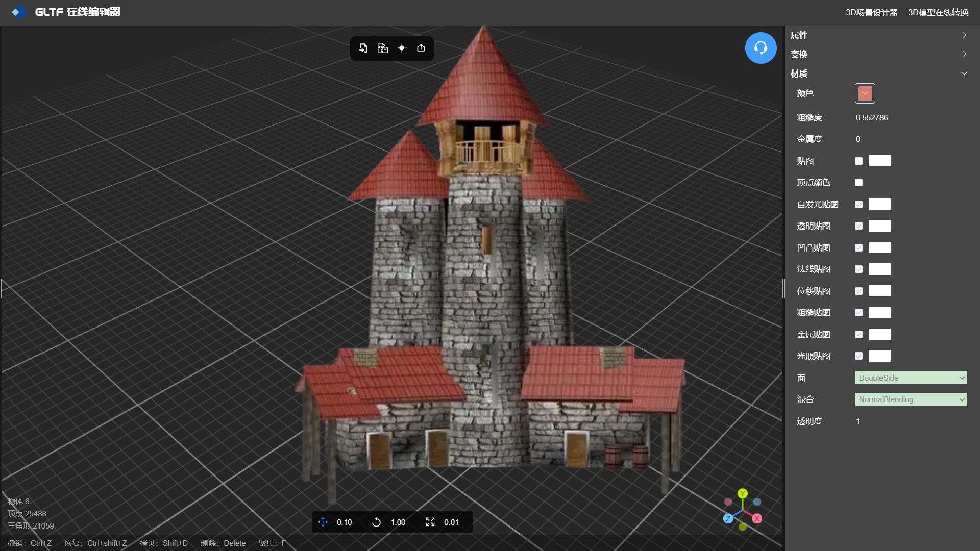Open the DoubleSide face dropdown
980x551 pixels.
pyautogui.click(x=911, y=378)
